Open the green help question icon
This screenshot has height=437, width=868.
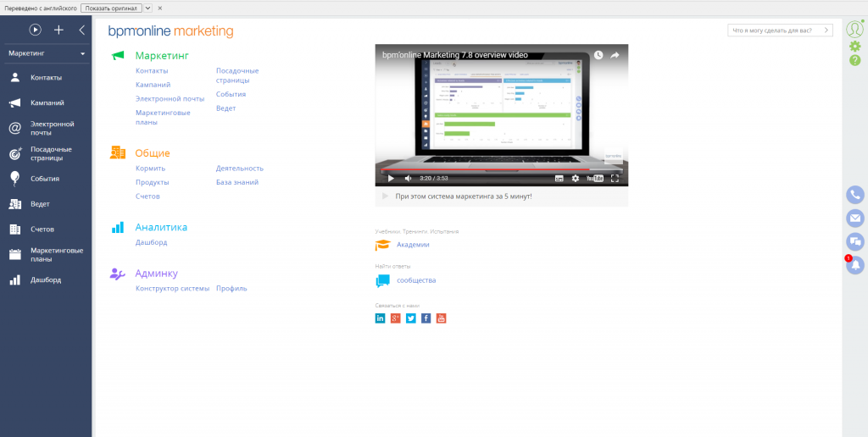point(854,60)
